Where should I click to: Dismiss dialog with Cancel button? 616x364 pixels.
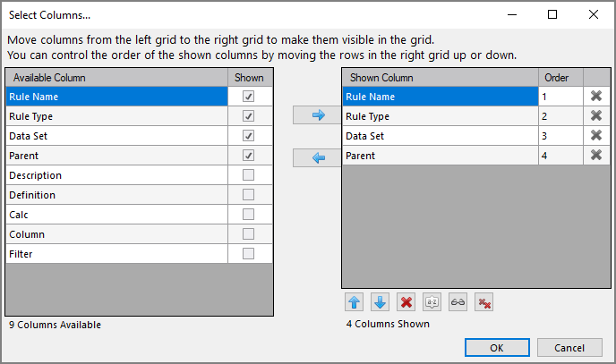[569, 348]
